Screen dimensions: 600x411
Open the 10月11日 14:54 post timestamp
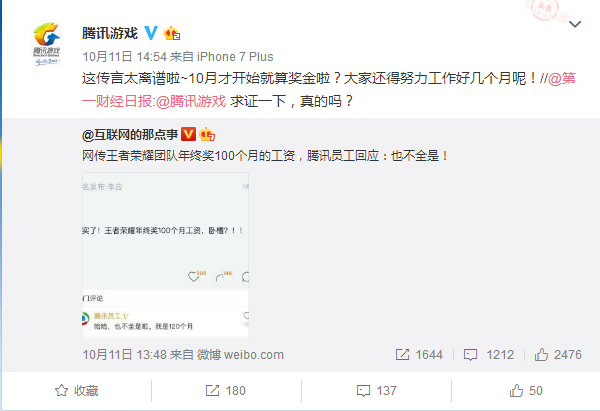pyautogui.click(x=125, y=57)
